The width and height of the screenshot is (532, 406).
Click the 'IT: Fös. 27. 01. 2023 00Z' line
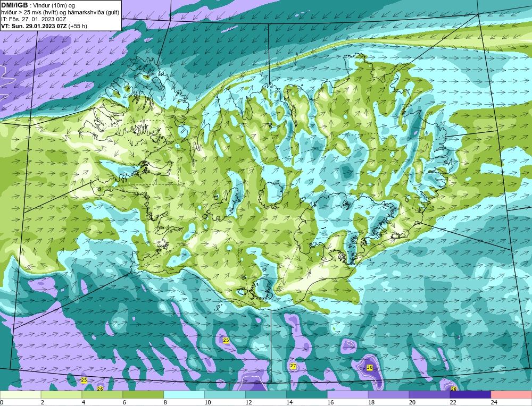click(x=34, y=19)
